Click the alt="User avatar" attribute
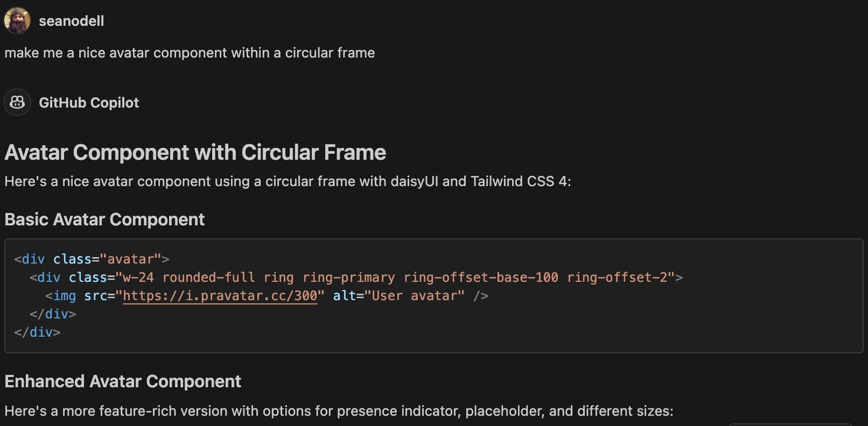Screen dimensions: 868x426 click(398, 296)
